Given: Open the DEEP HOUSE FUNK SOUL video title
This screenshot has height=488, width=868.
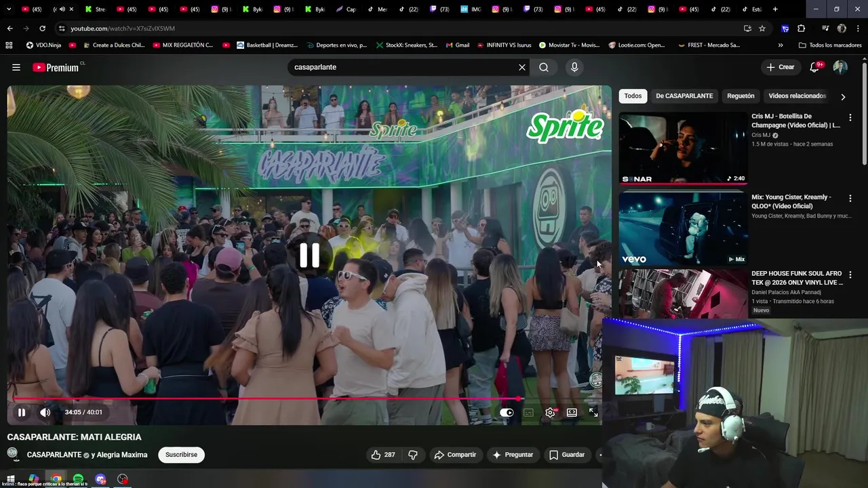Looking at the screenshot, I should [x=797, y=278].
